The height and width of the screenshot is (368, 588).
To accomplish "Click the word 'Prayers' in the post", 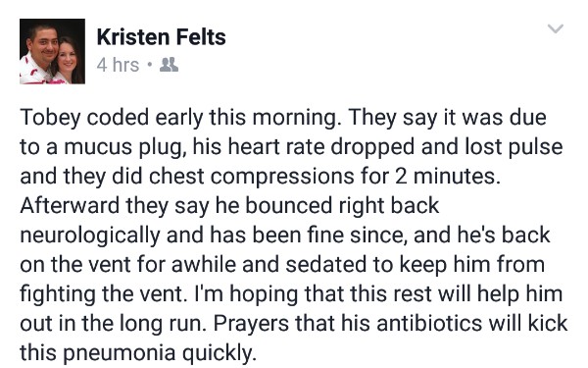I will click(x=251, y=324).
